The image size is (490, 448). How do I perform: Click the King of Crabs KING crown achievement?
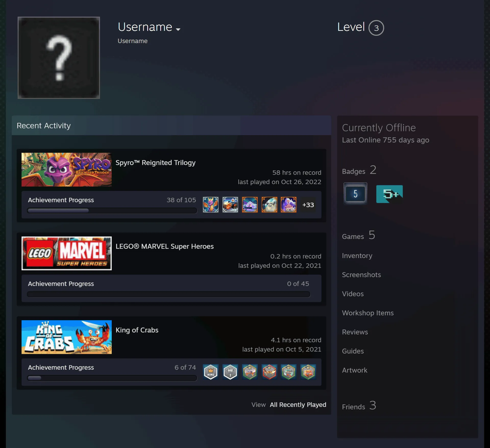pyautogui.click(x=211, y=372)
